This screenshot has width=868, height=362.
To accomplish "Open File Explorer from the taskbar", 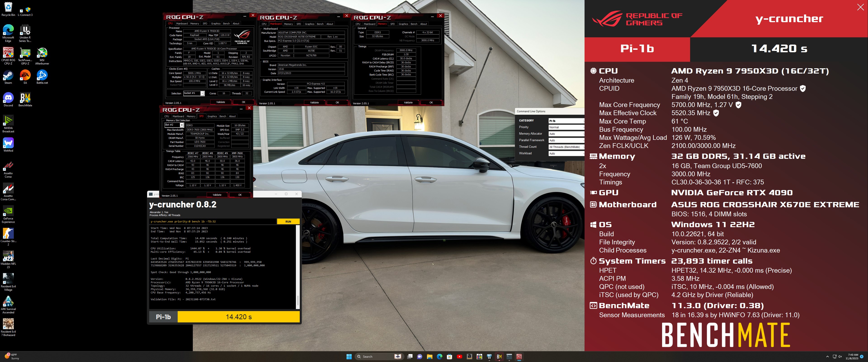I will pyautogui.click(x=429, y=357).
